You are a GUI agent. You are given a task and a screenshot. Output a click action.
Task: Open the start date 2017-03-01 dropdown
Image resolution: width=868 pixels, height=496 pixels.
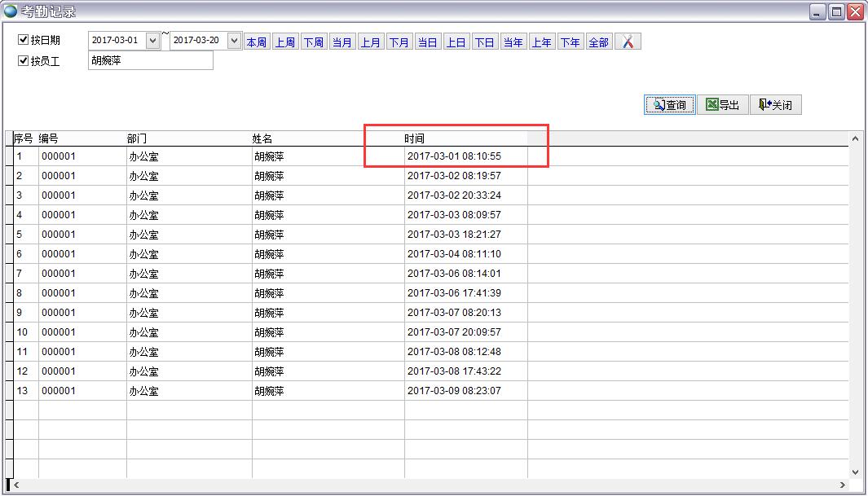152,40
